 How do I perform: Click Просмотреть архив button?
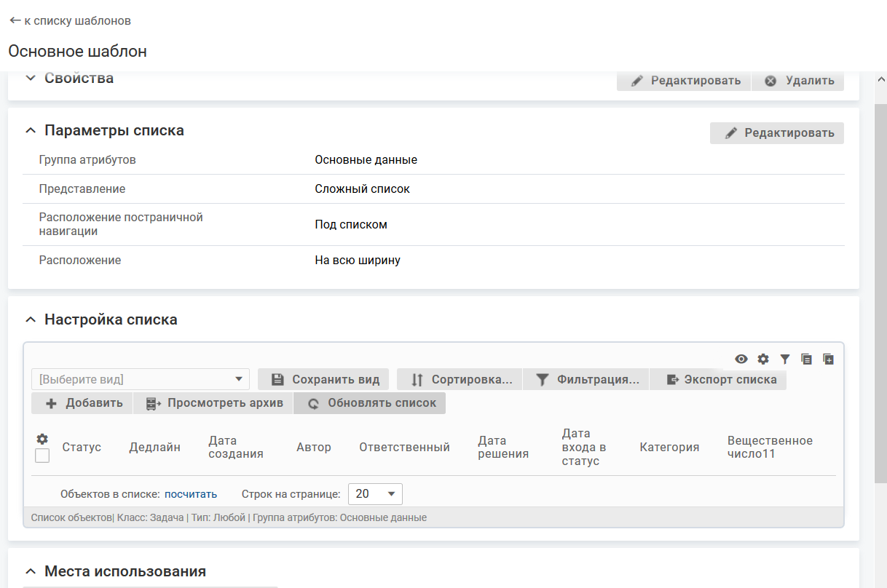tap(213, 403)
